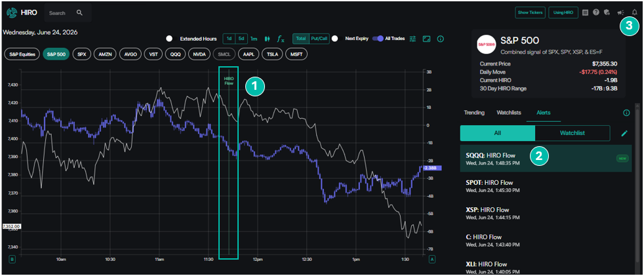Open the SPOT HIRO Flow alert

coord(546,186)
